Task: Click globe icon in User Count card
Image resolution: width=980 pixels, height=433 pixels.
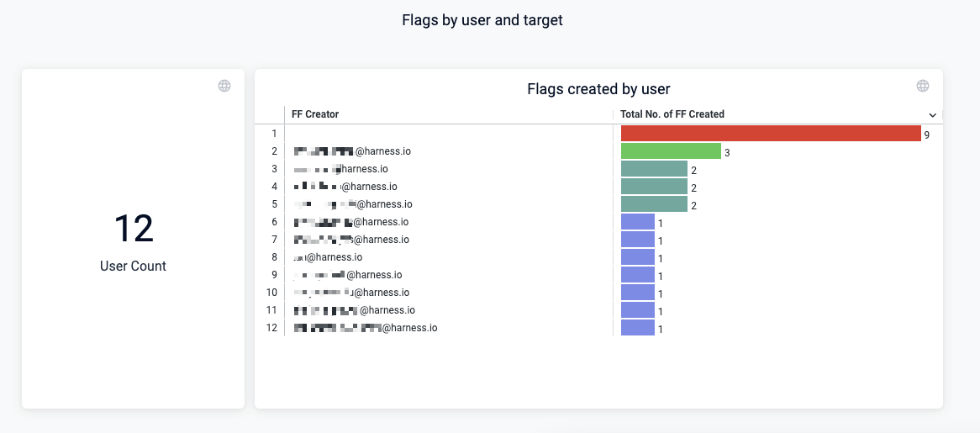Action: [x=224, y=86]
